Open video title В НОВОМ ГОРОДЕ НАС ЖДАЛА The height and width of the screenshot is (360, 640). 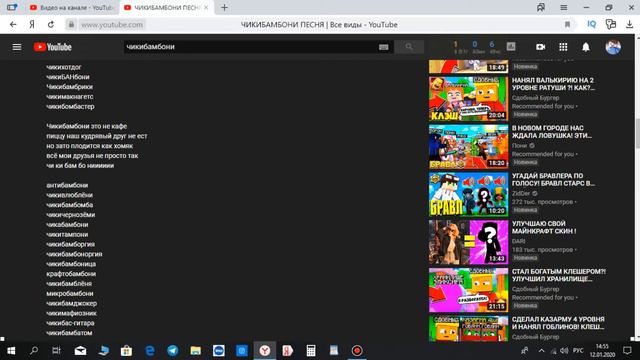552,132
